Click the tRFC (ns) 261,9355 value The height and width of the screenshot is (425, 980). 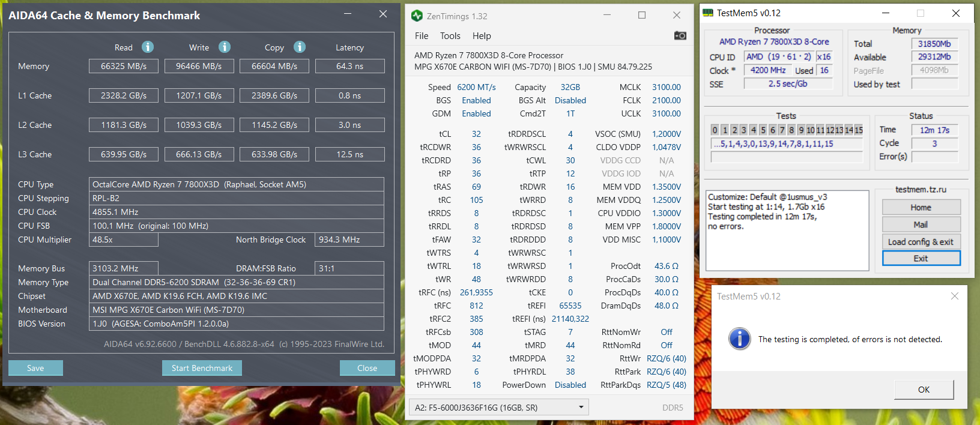pos(476,292)
